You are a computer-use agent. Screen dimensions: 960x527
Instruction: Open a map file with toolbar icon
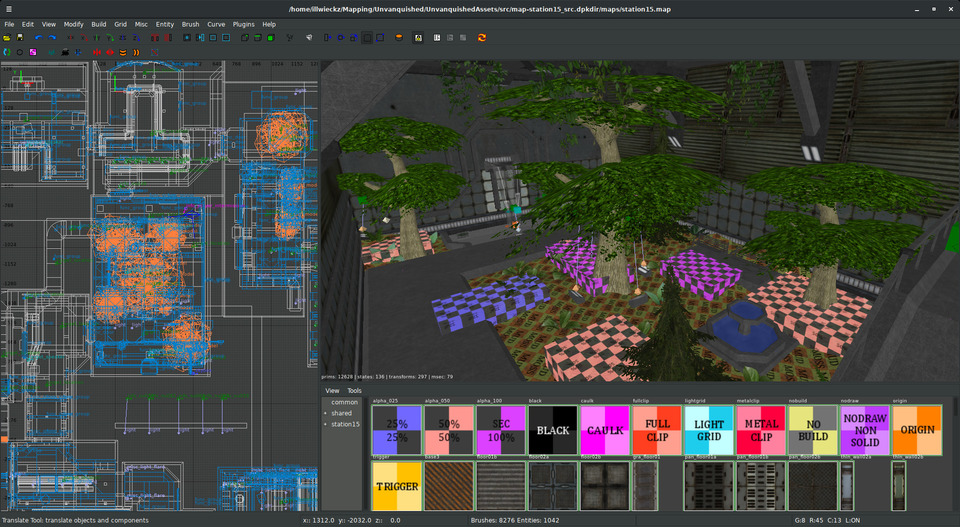[x=6, y=37]
